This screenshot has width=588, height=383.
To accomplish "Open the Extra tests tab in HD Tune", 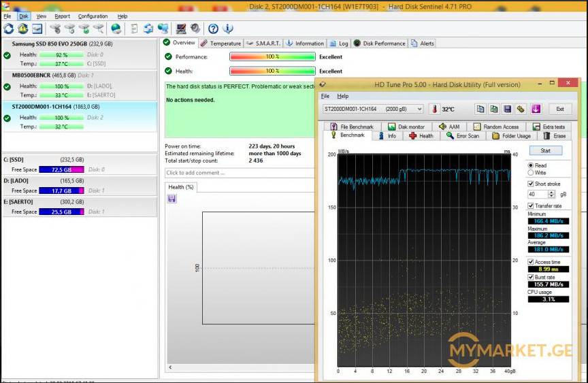I will [549, 127].
